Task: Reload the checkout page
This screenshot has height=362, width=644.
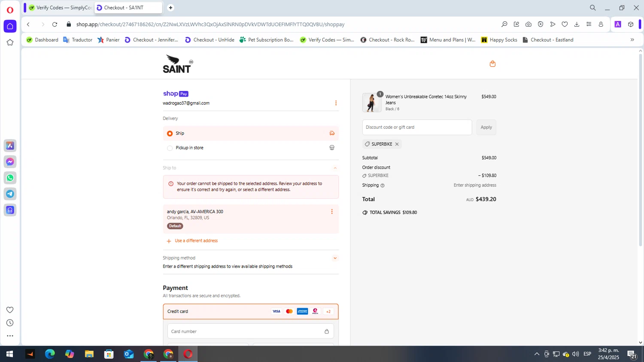Action: pos(55,24)
